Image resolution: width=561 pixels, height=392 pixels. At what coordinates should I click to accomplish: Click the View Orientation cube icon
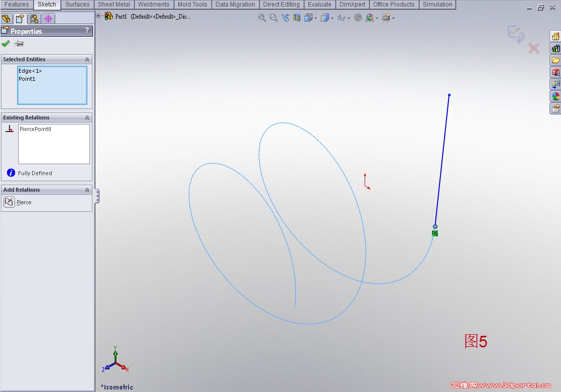click(x=308, y=18)
